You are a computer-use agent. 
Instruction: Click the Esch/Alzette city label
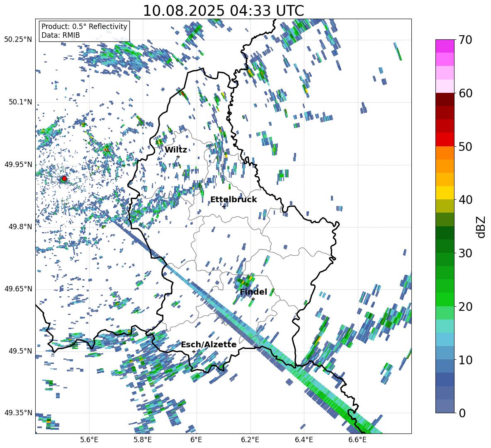[209, 344]
